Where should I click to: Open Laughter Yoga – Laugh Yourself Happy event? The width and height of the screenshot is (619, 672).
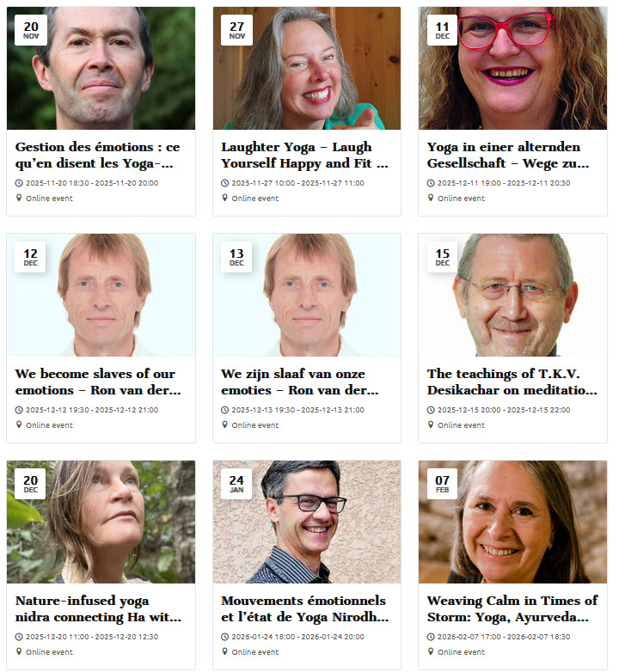(x=305, y=156)
